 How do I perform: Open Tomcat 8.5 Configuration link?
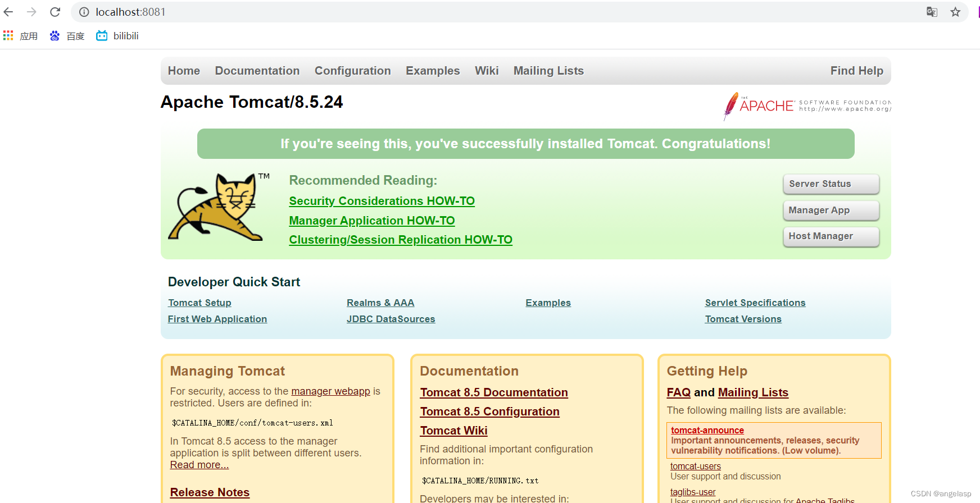(490, 411)
